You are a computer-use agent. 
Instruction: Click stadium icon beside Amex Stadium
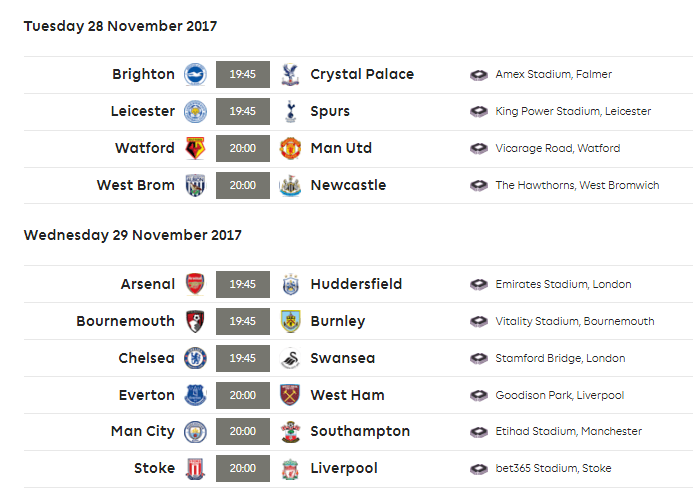click(479, 75)
